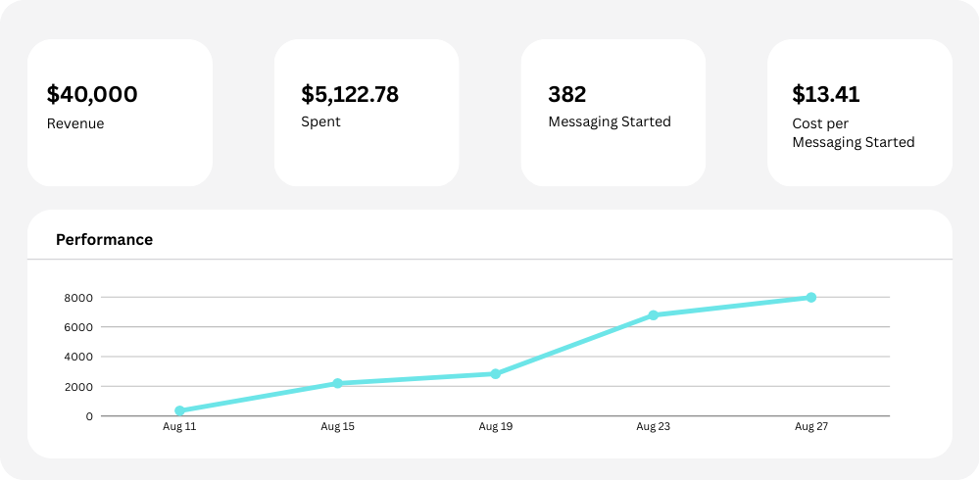
Task: Pick the Aug 23 data point on chart
Action: (x=653, y=315)
